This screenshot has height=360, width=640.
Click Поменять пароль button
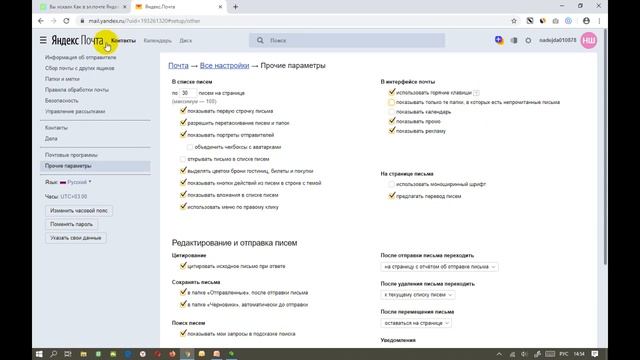click(x=71, y=224)
